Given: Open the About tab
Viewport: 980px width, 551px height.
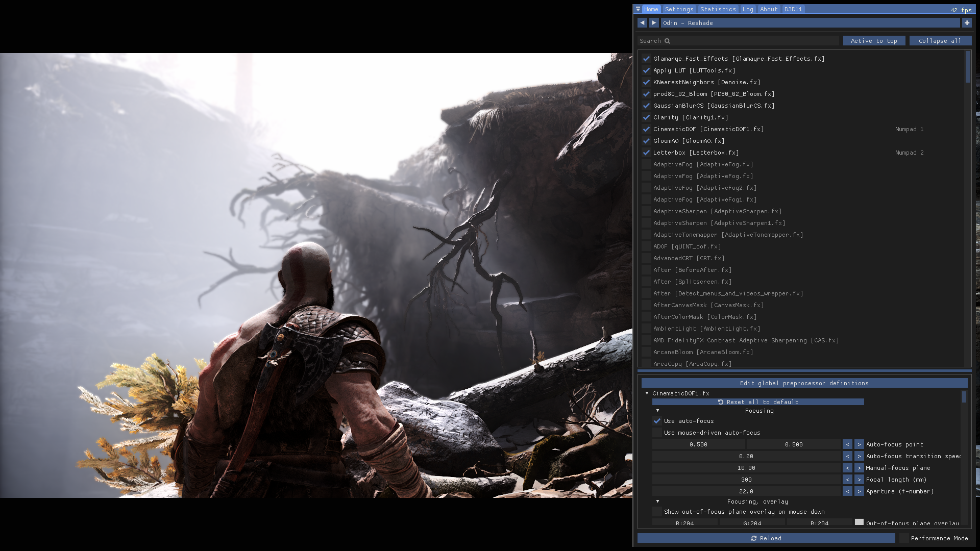Looking at the screenshot, I should [769, 9].
